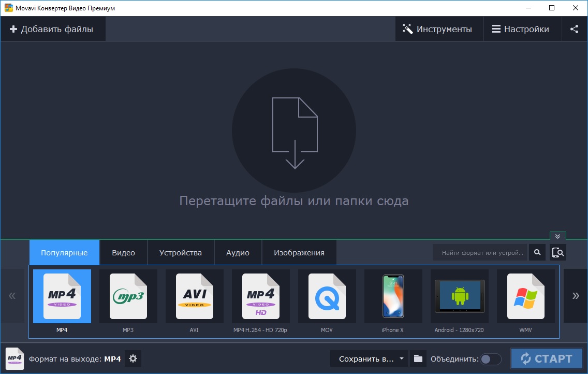Open the Устройства tab

[180, 253]
